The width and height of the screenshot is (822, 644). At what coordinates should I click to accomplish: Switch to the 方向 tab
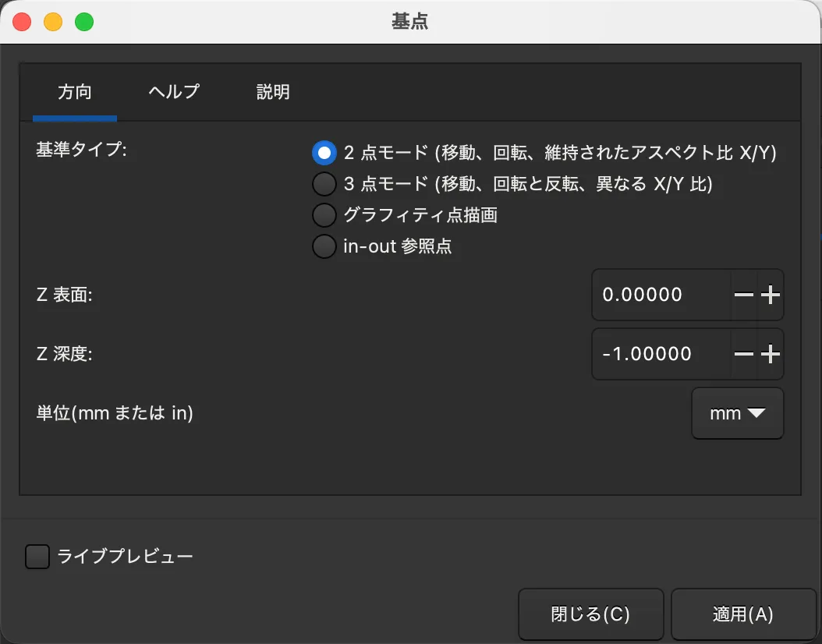tap(74, 92)
